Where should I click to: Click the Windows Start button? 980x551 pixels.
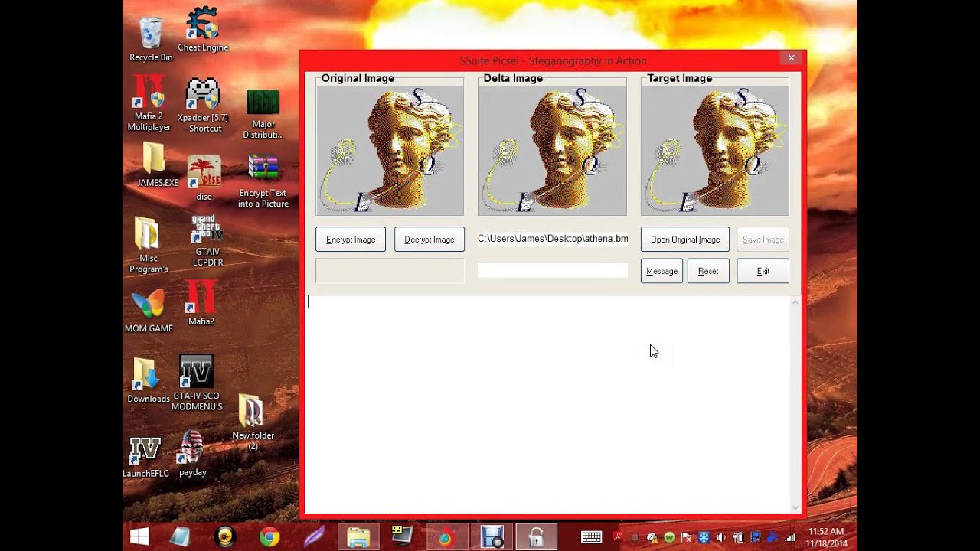[139, 537]
